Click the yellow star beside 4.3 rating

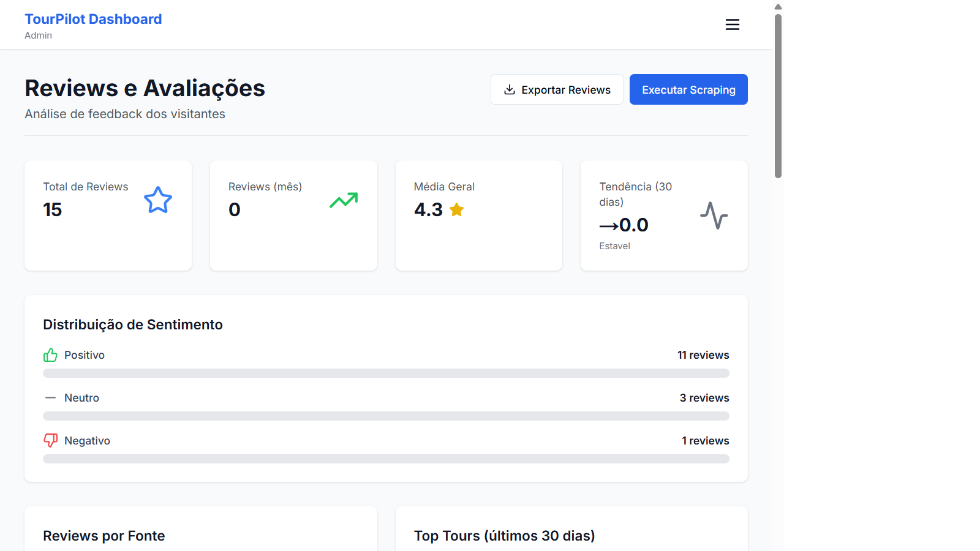[x=457, y=210]
